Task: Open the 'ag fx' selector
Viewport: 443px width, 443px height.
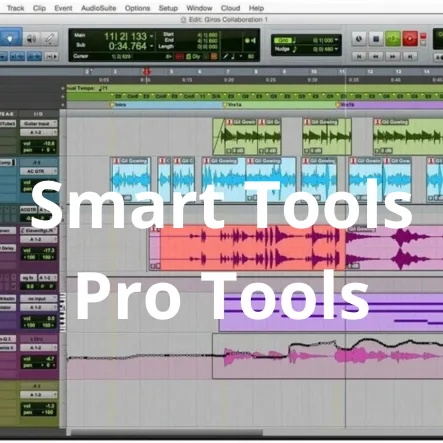Action: coord(29,278)
